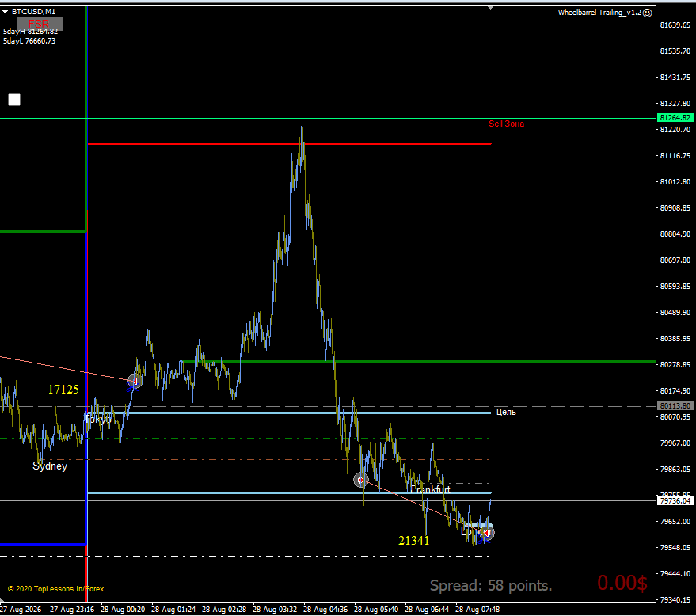Select the yellow 21341 volume label

[x=413, y=540]
